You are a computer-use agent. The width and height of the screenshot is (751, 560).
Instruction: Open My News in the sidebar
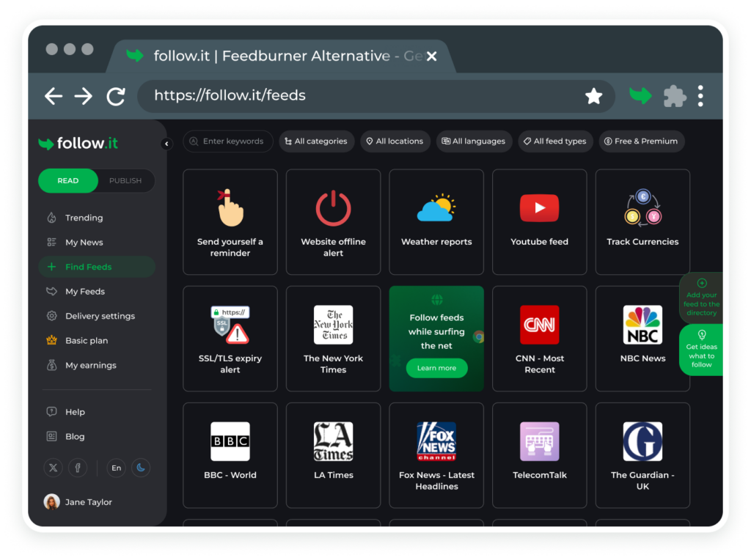click(x=96, y=242)
